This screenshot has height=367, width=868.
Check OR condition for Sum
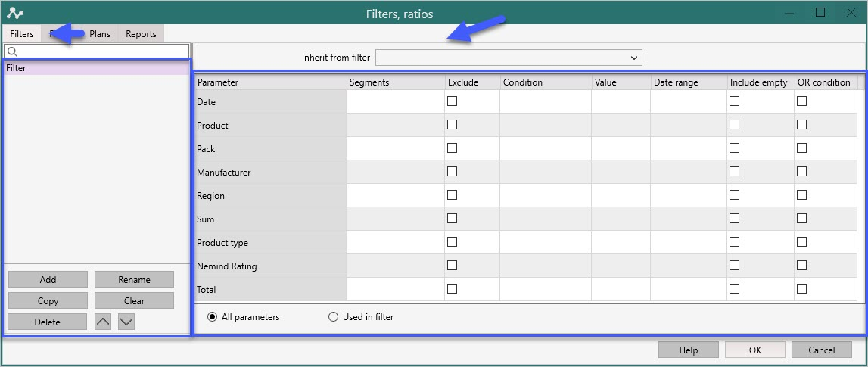click(x=801, y=218)
